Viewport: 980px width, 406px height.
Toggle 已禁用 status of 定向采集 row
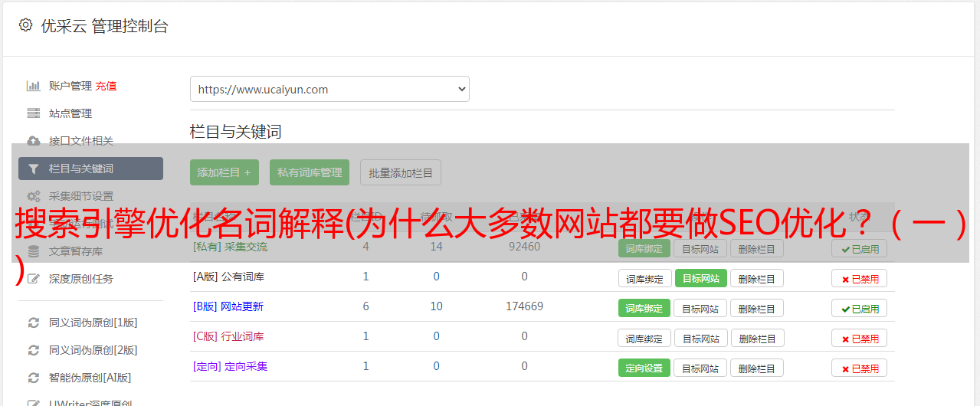tap(860, 368)
